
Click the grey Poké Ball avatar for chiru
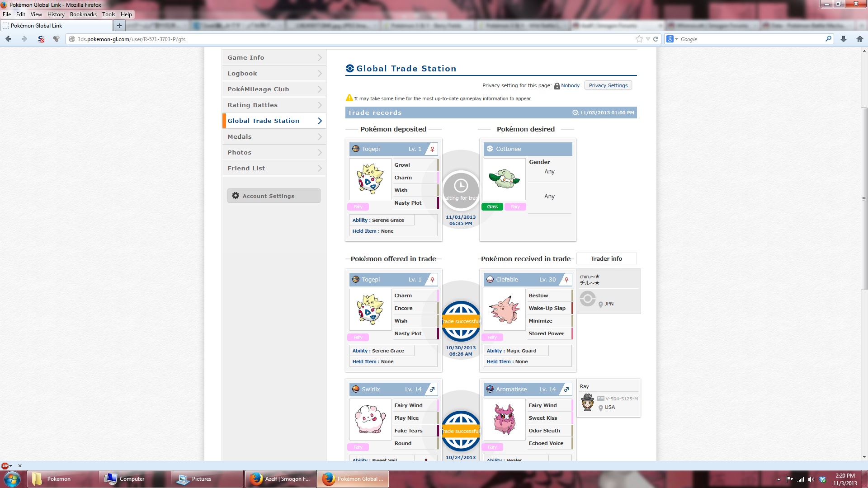pyautogui.click(x=588, y=299)
